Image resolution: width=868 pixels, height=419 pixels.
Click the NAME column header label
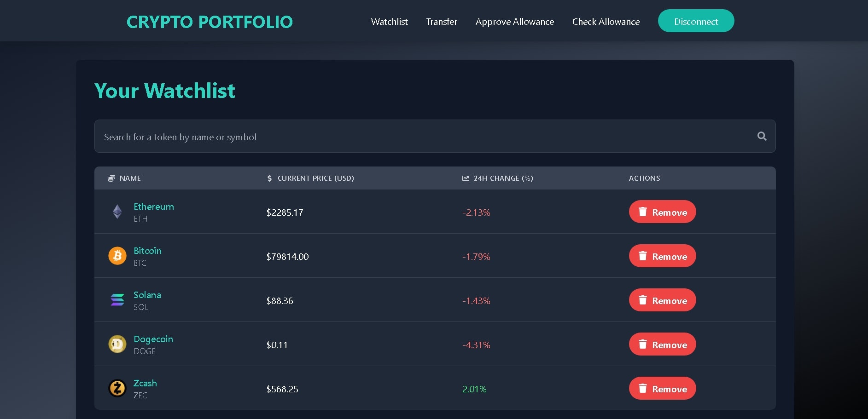[x=130, y=178]
